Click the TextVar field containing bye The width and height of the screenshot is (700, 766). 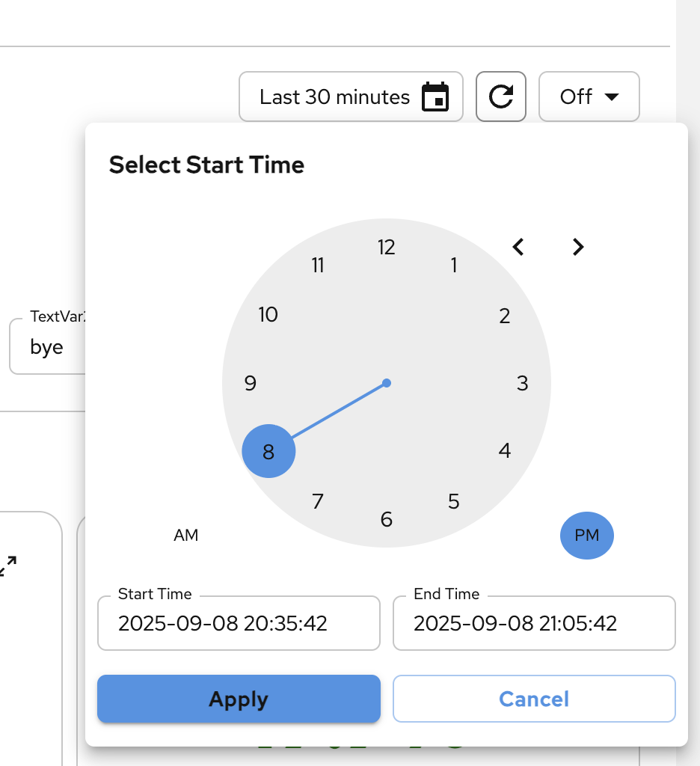[x=46, y=347]
